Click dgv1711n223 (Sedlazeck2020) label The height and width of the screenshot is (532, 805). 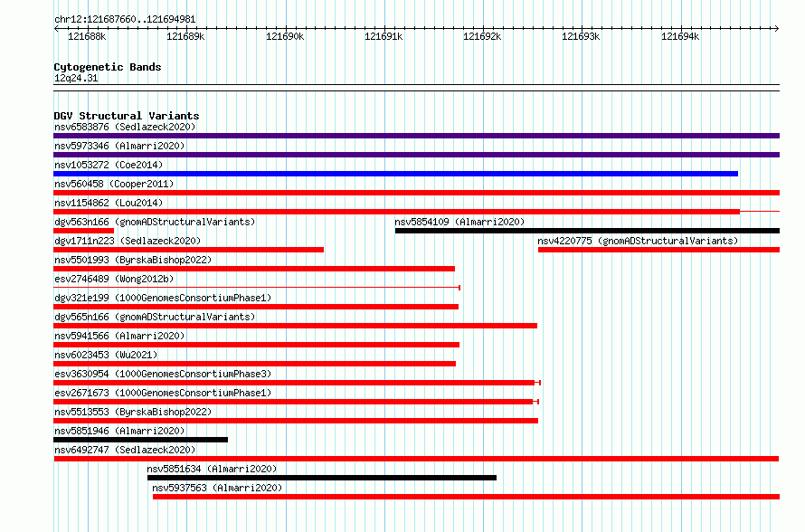128,241
